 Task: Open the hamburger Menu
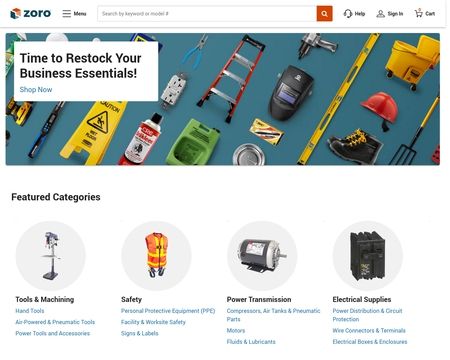[74, 14]
